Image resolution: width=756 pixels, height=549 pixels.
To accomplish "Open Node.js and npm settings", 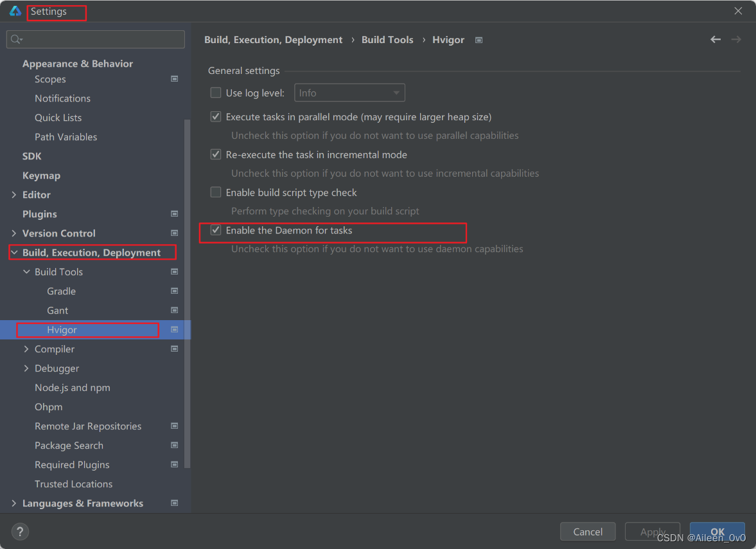I will 73,388.
